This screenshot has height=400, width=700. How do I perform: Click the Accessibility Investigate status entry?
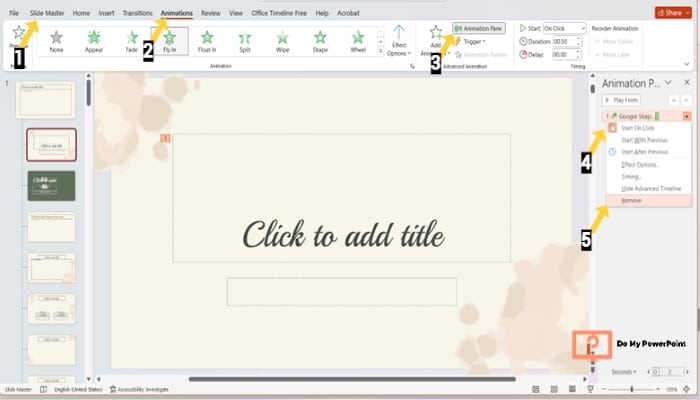[x=139, y=389]
